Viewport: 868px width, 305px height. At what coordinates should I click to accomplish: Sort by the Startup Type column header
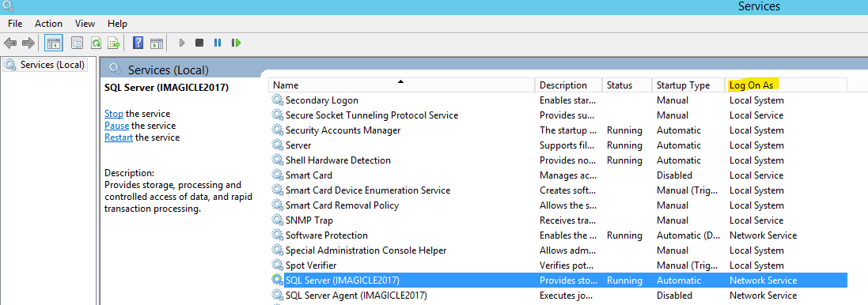pos(688,85)
